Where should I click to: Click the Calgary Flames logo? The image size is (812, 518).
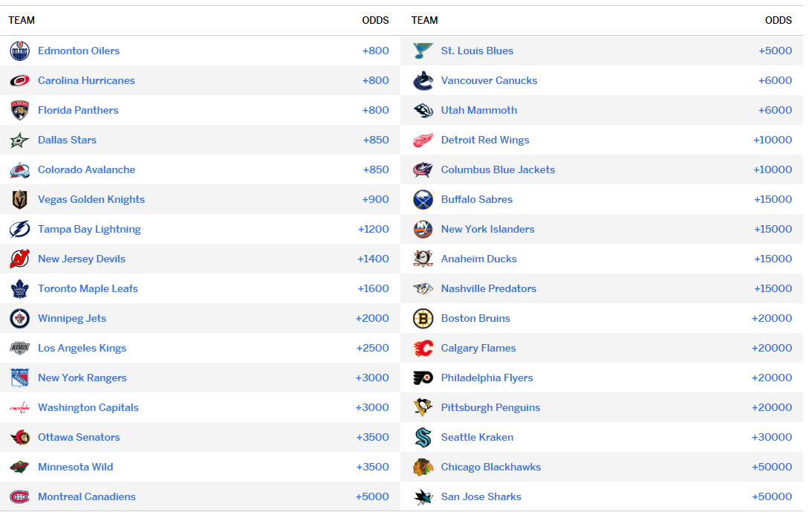(423, 348)
